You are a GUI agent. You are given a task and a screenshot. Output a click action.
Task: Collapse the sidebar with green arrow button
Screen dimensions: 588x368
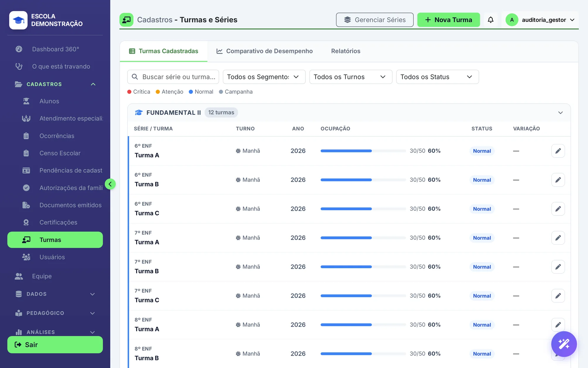click(x=110, y=184)
